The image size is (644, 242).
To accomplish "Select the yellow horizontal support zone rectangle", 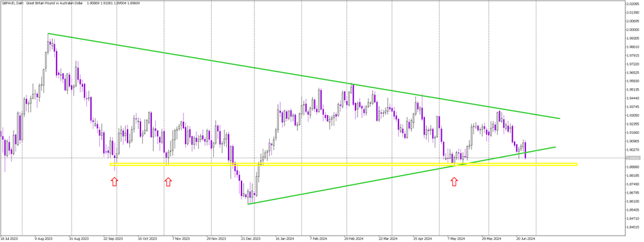I will [x=343, y=165].
